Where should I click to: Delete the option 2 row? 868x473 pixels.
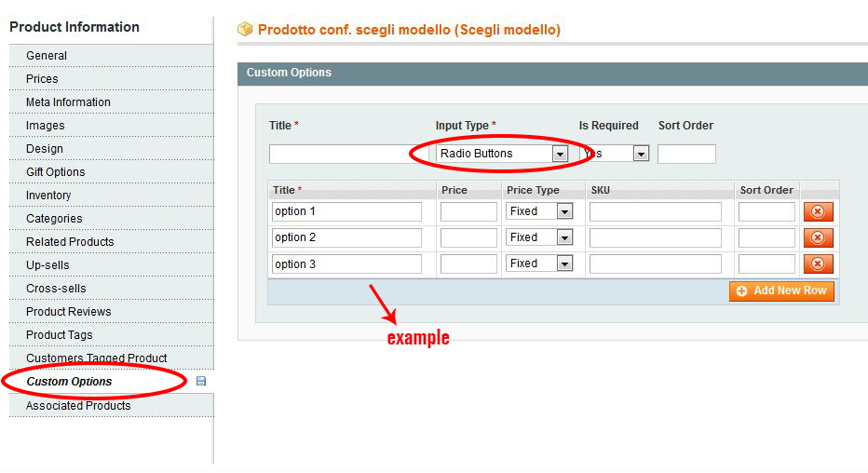818,238
